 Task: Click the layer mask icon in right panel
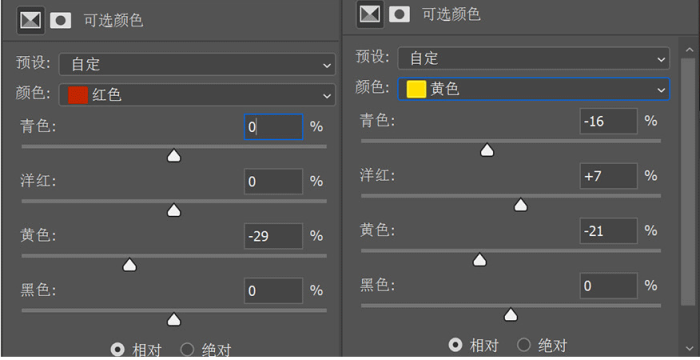400,14
